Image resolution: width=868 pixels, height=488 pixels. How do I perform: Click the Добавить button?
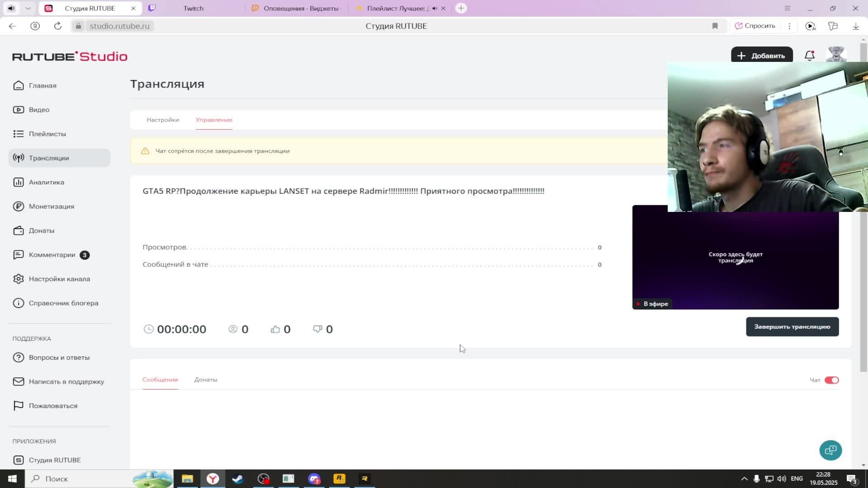click(x=761, y=56)
